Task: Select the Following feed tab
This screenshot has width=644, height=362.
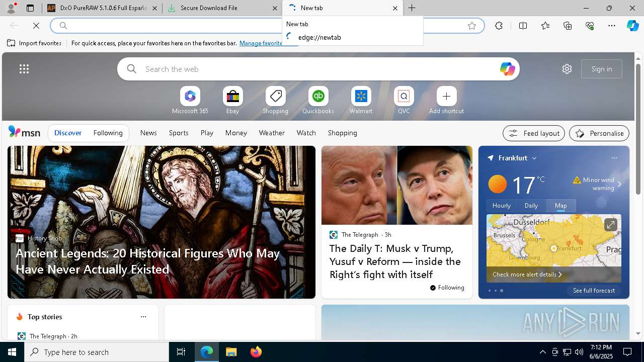Action: coord(108,133)
